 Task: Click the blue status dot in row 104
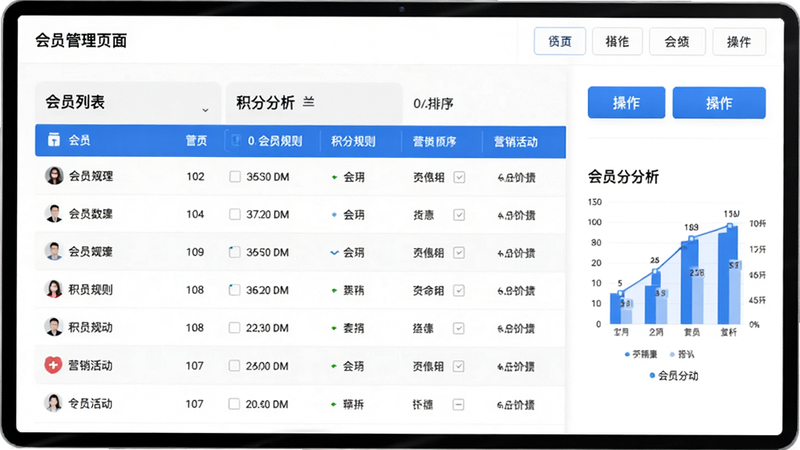click(334, 215)
